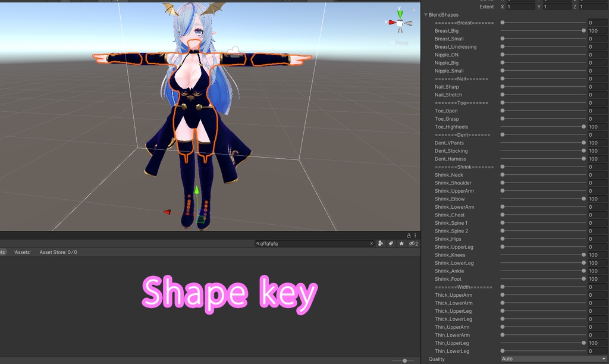Click the Dent_VPants slider handle
609x364 pixels.
[583, 143]
